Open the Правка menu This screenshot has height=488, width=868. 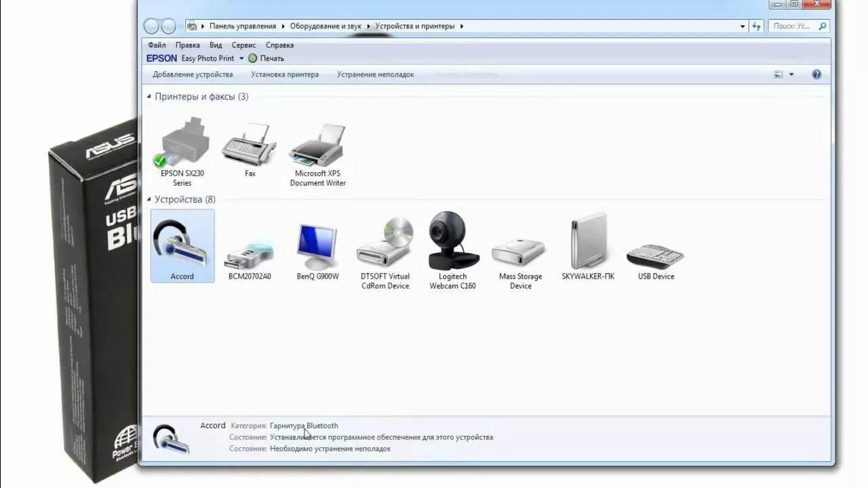coord(187,45)
